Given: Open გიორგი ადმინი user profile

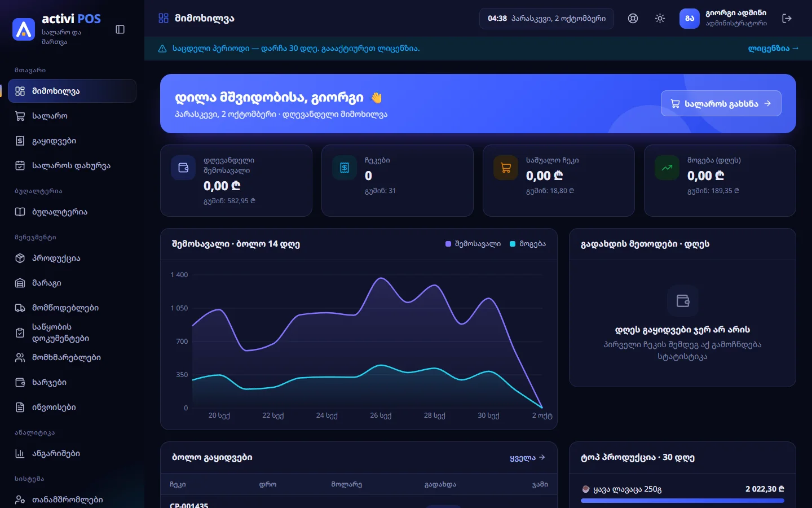Looking at the screenshot, I should (x=723, y=19).
